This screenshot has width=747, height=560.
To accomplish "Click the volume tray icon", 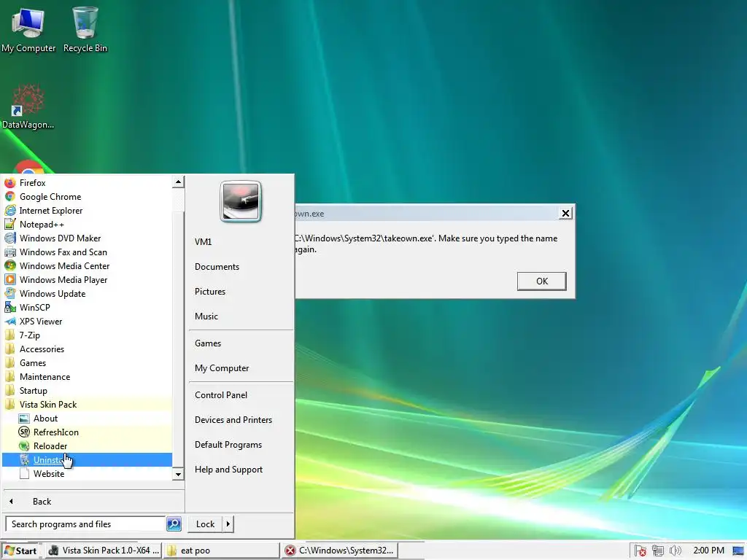I will (x=675, y=551).
